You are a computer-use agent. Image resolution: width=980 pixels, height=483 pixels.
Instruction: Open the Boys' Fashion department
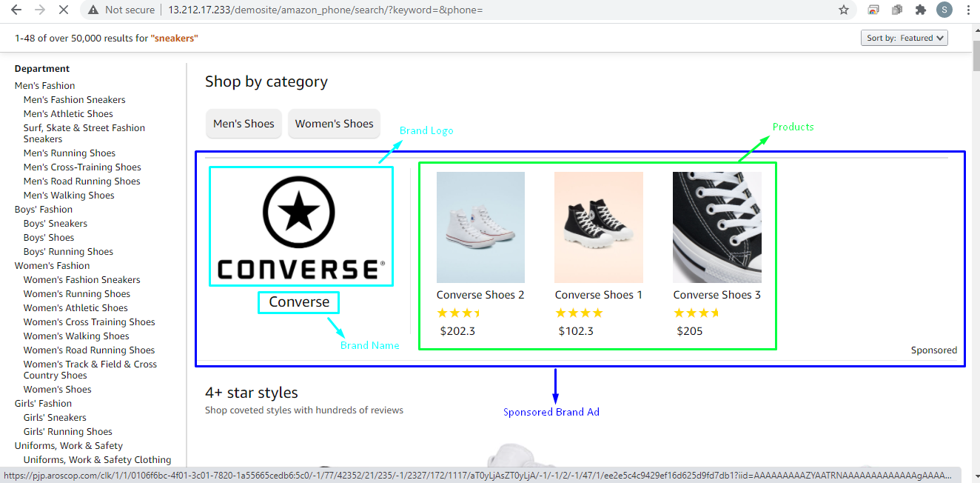[44, 210]
